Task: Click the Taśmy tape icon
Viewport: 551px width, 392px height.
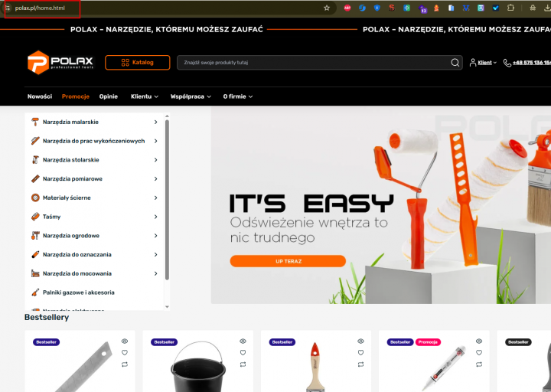Action: pos(35,217)
